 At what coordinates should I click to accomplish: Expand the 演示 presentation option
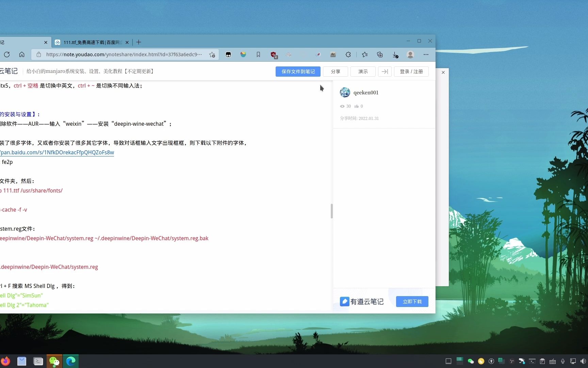coord(363,72)
